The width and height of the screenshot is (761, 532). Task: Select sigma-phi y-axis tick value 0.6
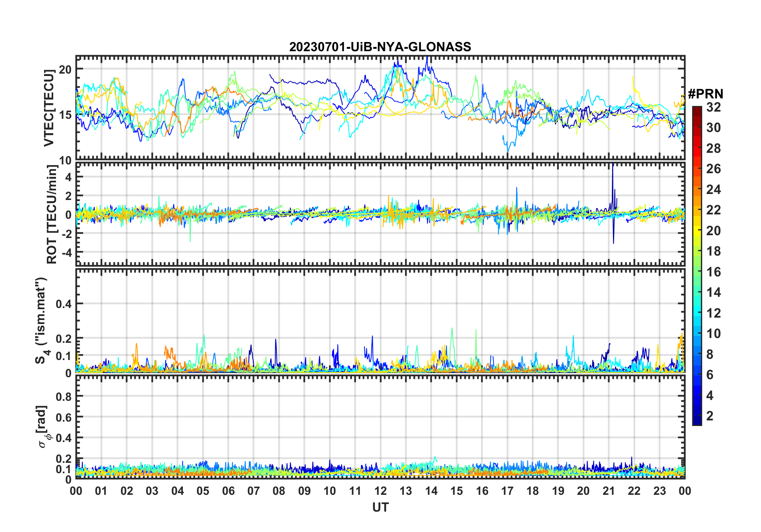pos(64,417)
